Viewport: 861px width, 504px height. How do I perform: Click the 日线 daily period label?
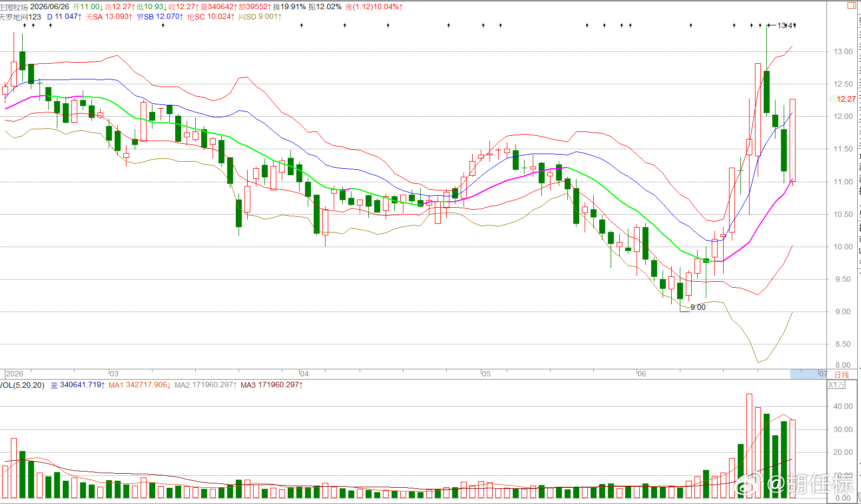tap(842, 374)
